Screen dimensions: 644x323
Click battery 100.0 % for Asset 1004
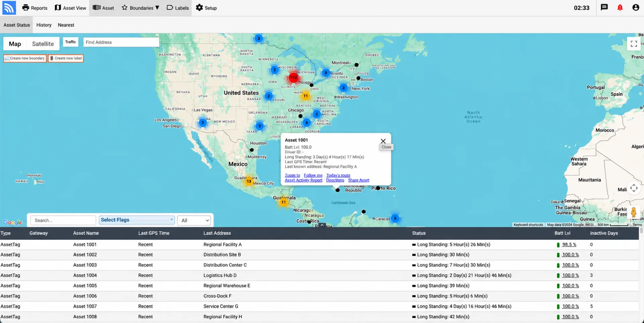tap(571, 275)
